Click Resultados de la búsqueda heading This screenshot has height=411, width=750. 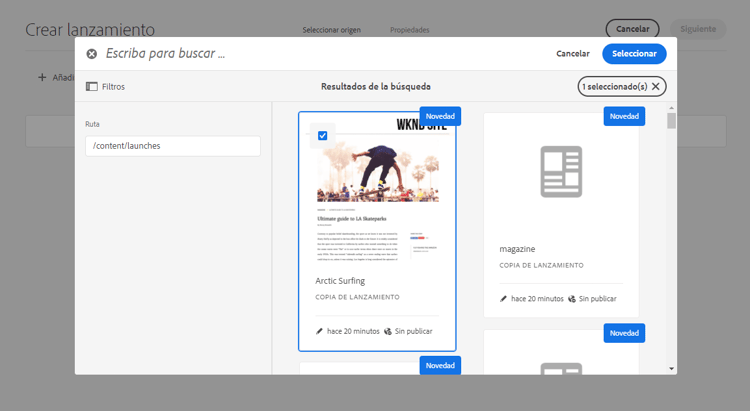pos(375,87)
